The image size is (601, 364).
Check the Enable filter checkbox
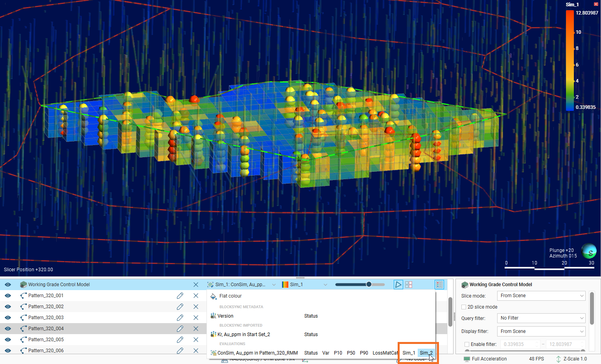click(467, 344)
